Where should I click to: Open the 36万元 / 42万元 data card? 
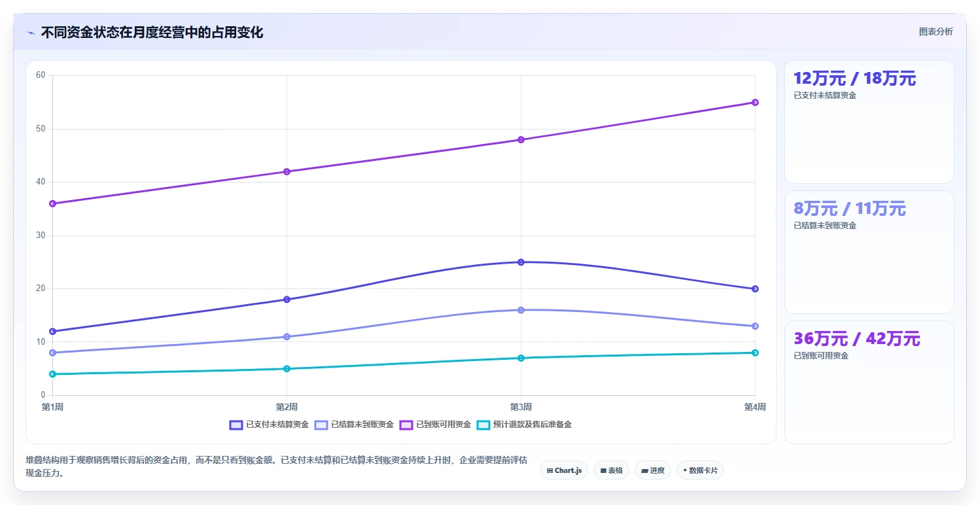coord(869,382)
